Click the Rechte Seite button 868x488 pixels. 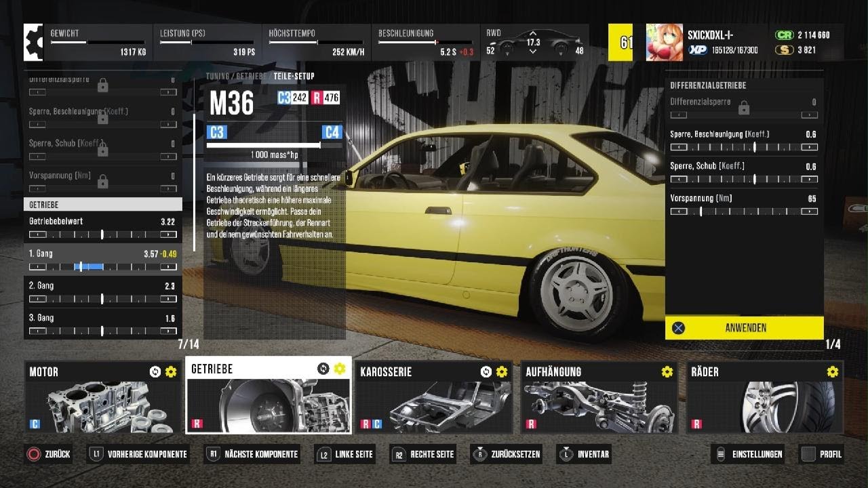(423, 454)
